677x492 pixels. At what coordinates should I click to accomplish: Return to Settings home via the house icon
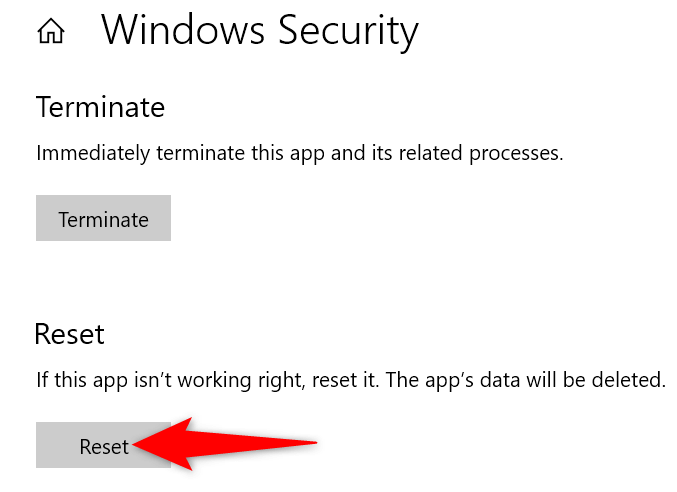tap(50, 32)
